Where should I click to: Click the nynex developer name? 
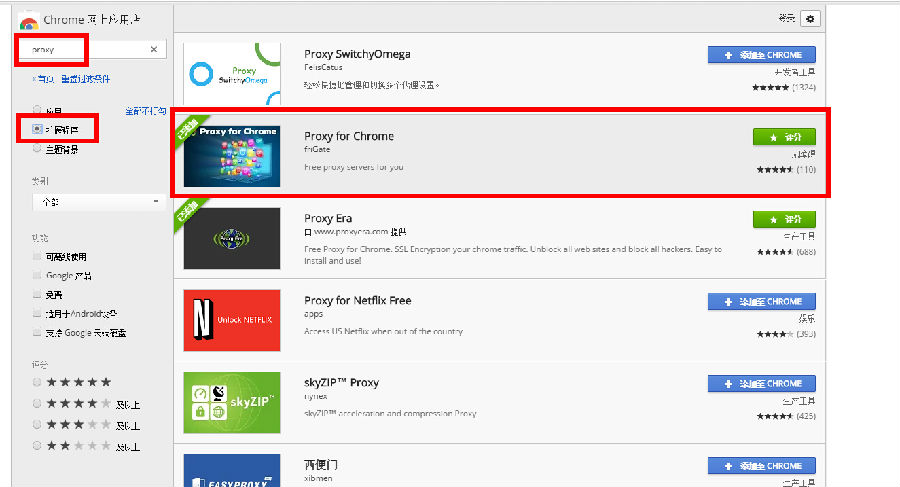(316, 396)
